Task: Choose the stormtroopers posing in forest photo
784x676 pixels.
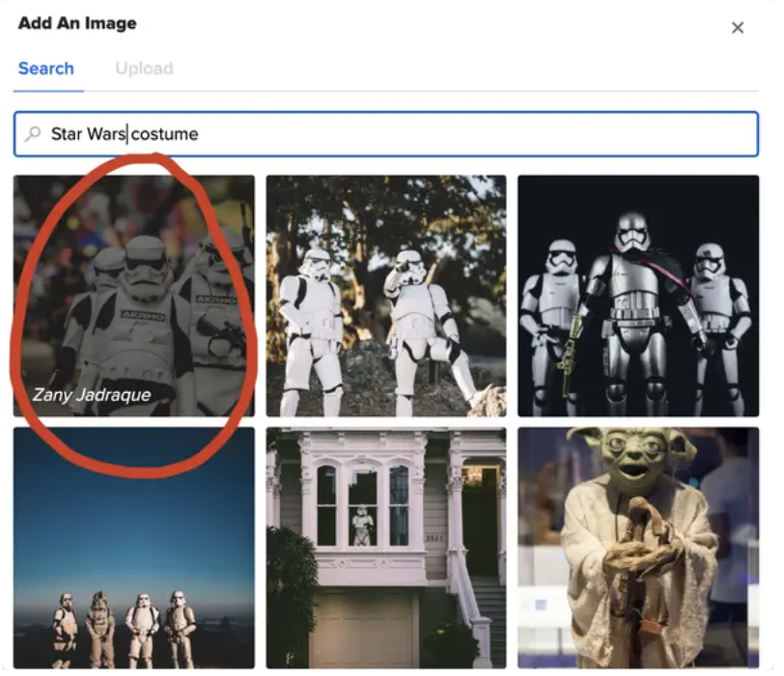Action: tap(386, 295)
